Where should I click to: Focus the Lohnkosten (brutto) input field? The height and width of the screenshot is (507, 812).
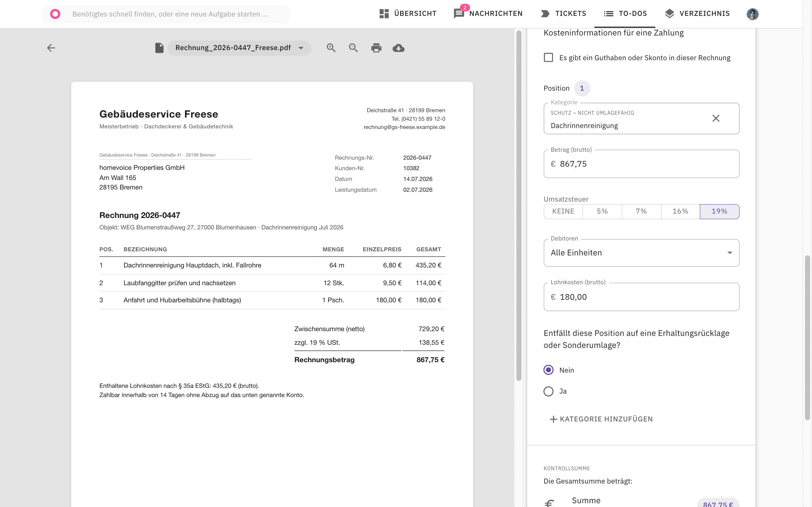pos(641,297)
